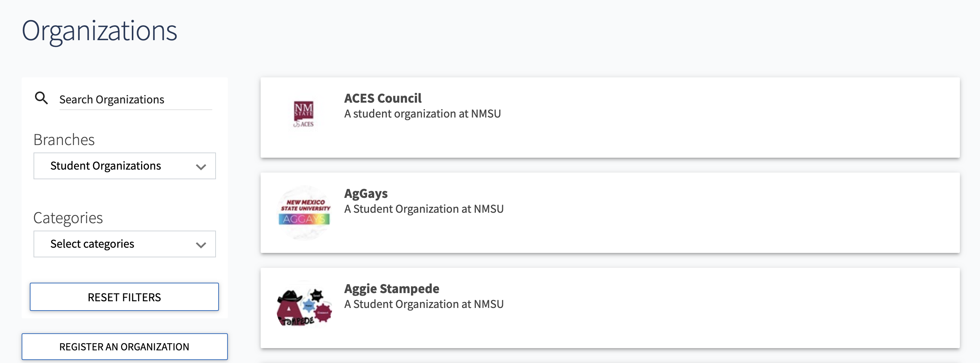This screenshot has width=980, height=363.
Task: Open the Select categories dropdown
Action: coord(124,244)
